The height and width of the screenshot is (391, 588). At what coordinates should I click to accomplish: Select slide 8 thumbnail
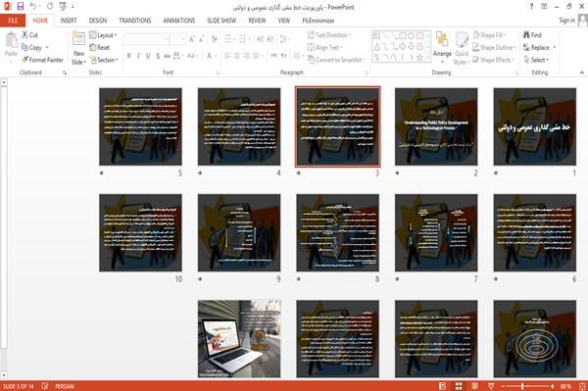pos(337,233)
